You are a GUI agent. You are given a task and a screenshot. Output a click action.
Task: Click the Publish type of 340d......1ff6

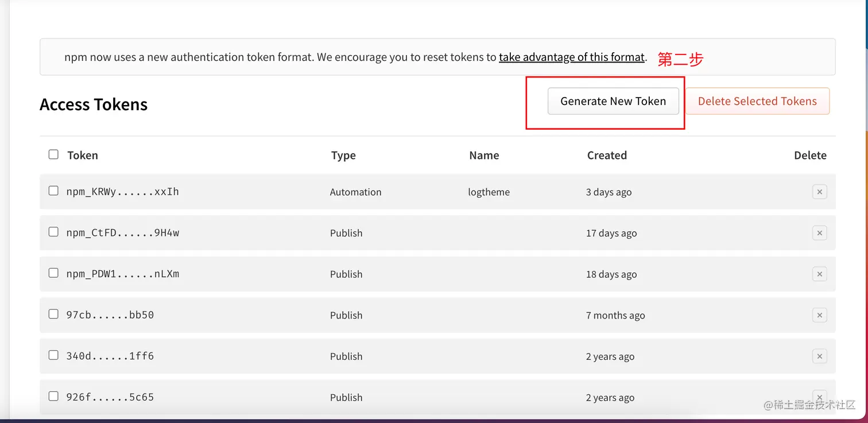coord(346,356)
